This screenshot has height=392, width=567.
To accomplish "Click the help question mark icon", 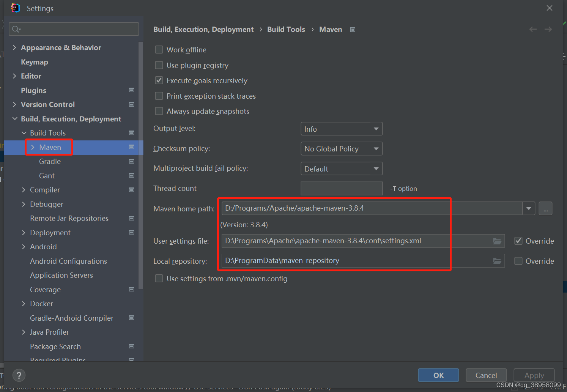I will (x=19, y=375).
